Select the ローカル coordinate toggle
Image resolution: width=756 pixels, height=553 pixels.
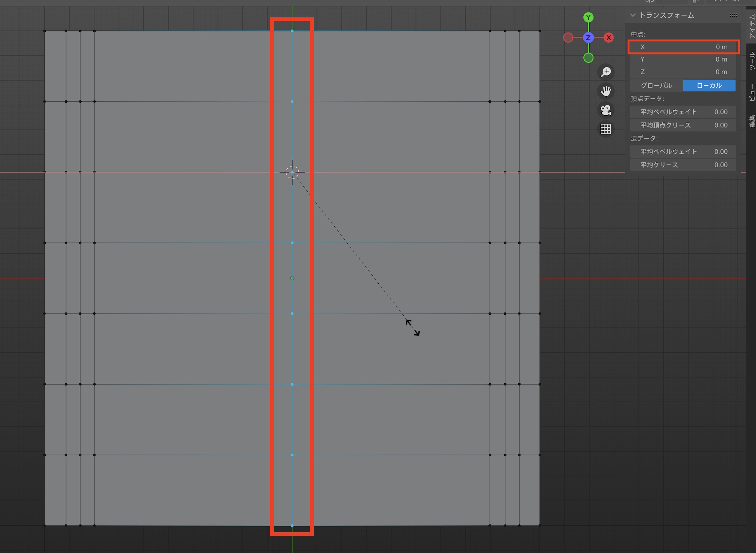(x=709, y=85)
